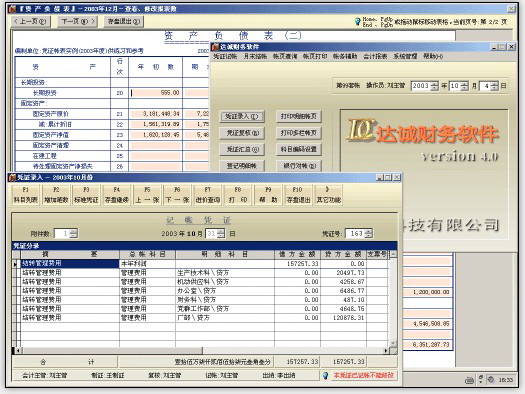The image size is (525, 394).
Task: Click the voucher grid horizontal scrollbar
Action: 202,350
